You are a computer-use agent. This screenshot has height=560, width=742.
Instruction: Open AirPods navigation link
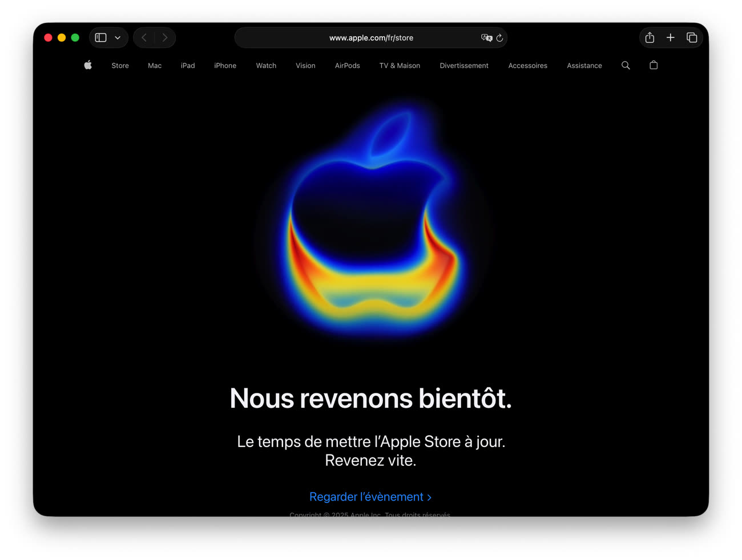347,66
